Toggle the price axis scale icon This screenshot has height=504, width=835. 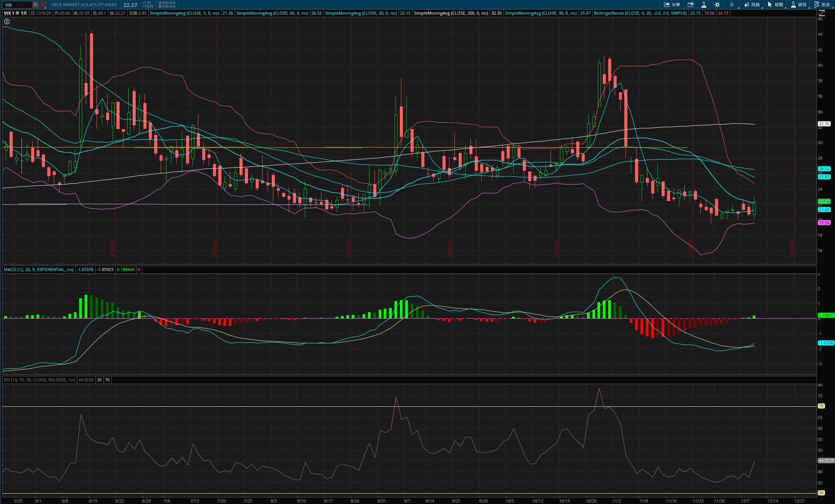(822, 13)
